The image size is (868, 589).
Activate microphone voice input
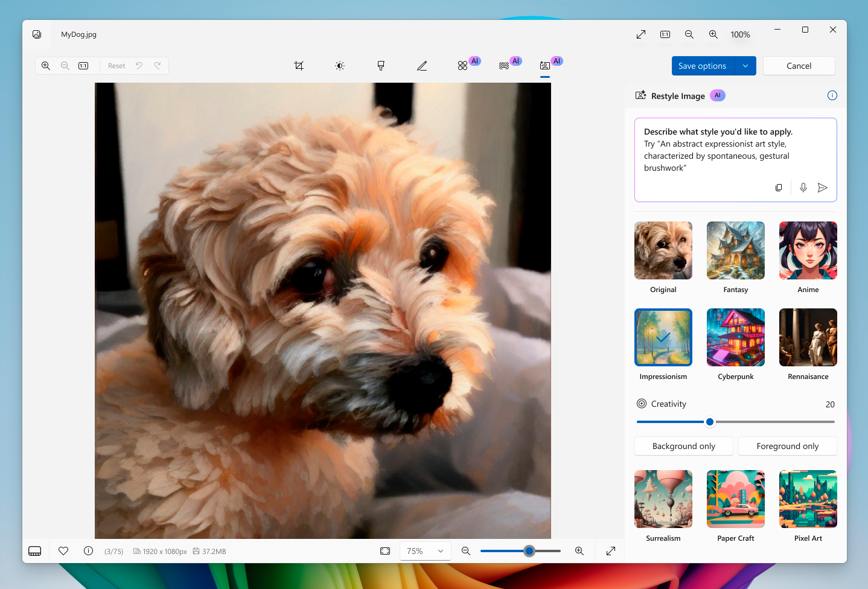click(803, 188)
